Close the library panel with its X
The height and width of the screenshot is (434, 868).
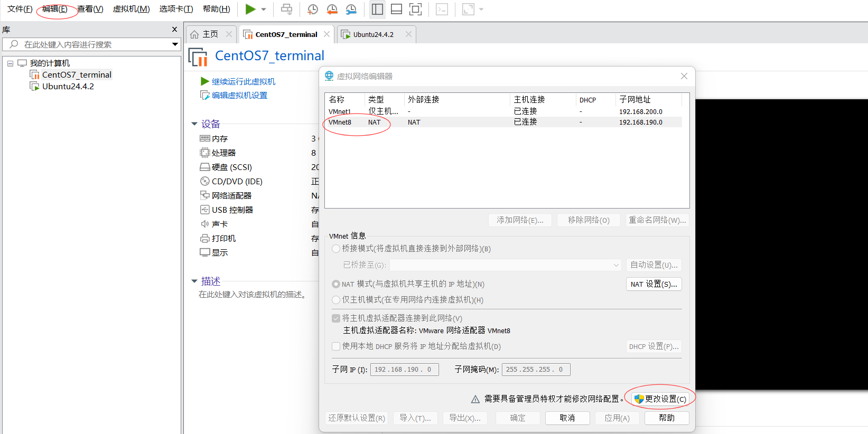pyautogui.click(x=175, y=30)
